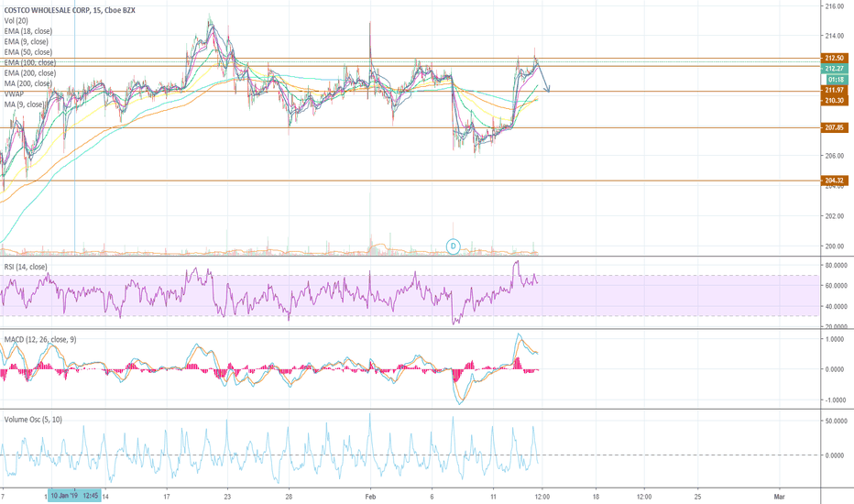854x504 pixels.
Task: Select the MA (200, close) indicator label
Action: coord(28,83)
